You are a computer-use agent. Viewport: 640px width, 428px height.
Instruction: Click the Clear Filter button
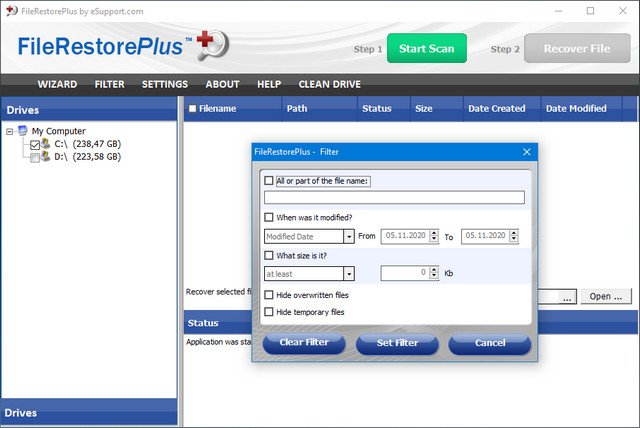pyautogui.click(x=304, y=343)
